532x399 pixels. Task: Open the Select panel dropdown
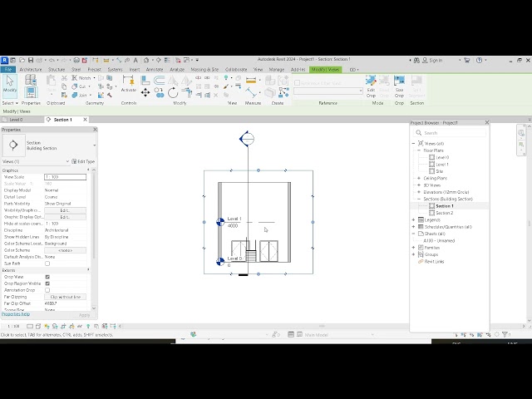tap(10, 103)
